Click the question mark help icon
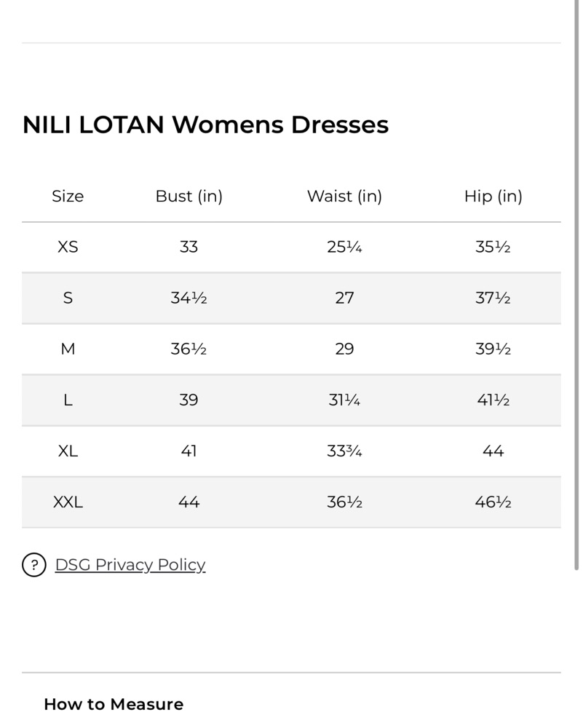 tap(34, 565)
